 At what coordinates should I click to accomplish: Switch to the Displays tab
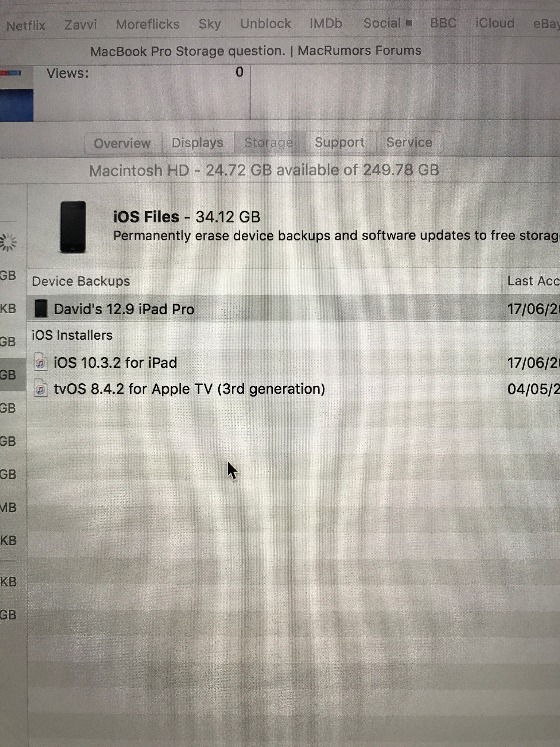pos(197,143)
